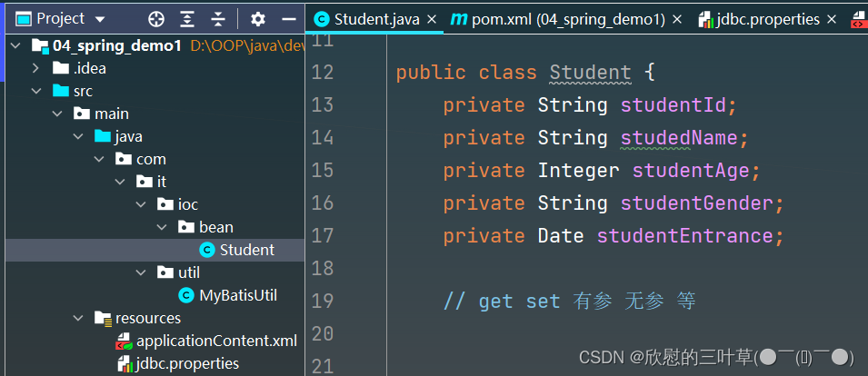Hide the Project tool window

(x=289, y=18)
